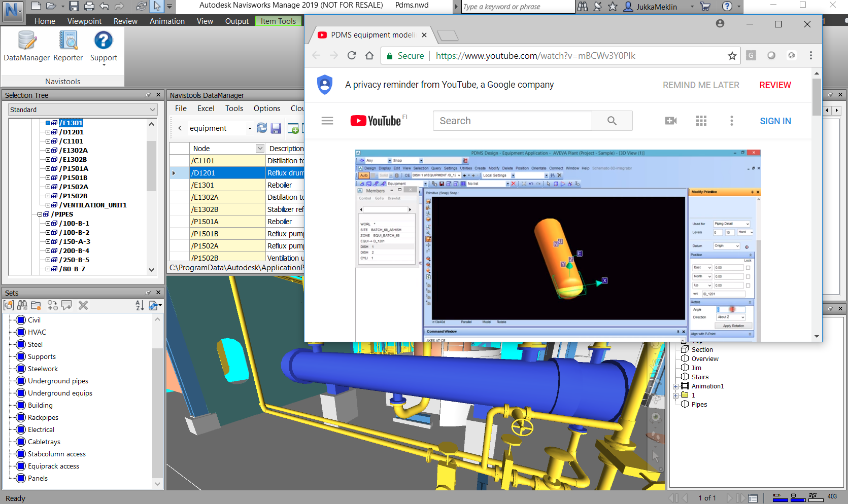Open the YouTube apps grid icon
Screen dimensions: 848x504
pos(701,121)
